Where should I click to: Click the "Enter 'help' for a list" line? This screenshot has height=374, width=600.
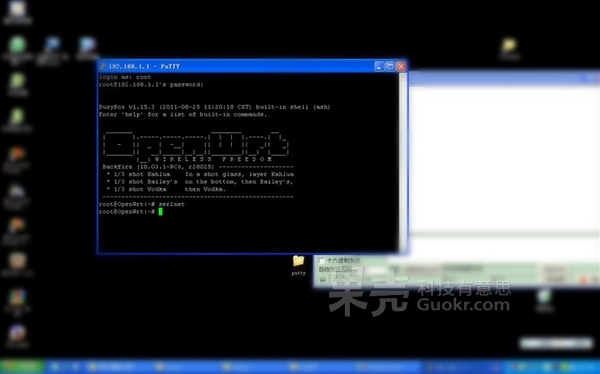coord(183,114)
